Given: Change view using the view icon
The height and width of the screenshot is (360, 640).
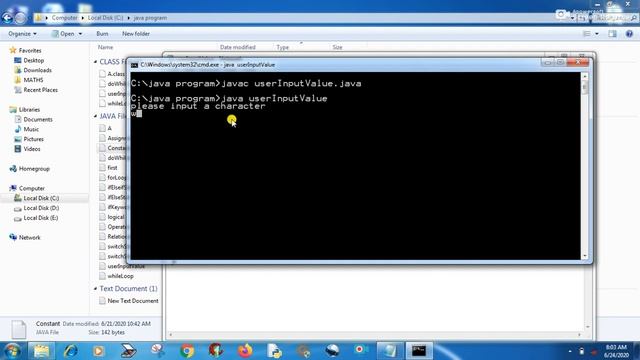Looking at the screenshot, I should point(587,34).
